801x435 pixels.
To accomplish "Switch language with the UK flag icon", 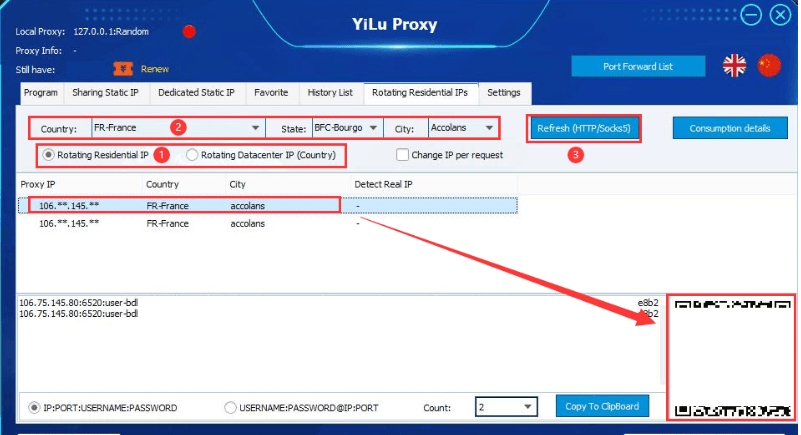I will (x=734, y=65).
